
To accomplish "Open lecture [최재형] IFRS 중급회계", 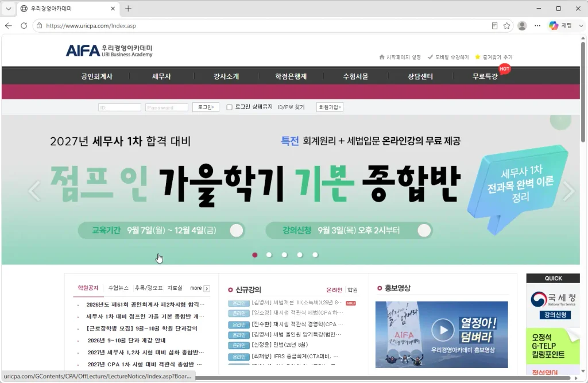I will (x=295, y=356).
